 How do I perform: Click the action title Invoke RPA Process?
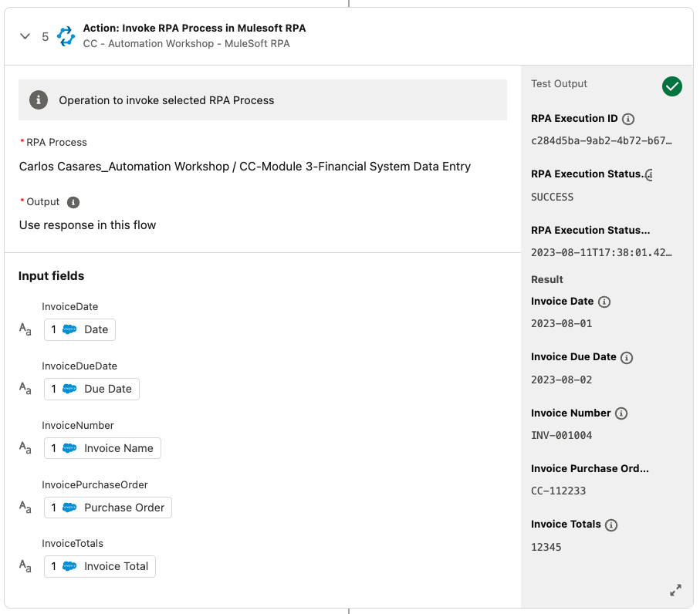[194, 28]
